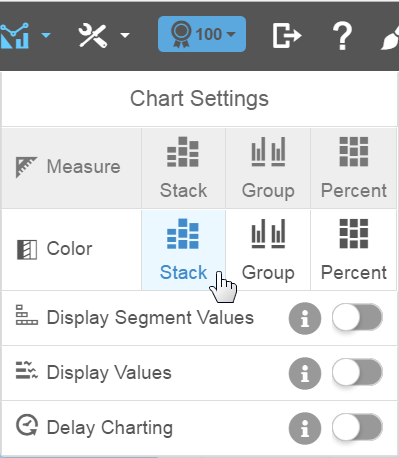The image size is (399, 458).
Task: Open the wrench tools icon
Action: tap(92, 35)
